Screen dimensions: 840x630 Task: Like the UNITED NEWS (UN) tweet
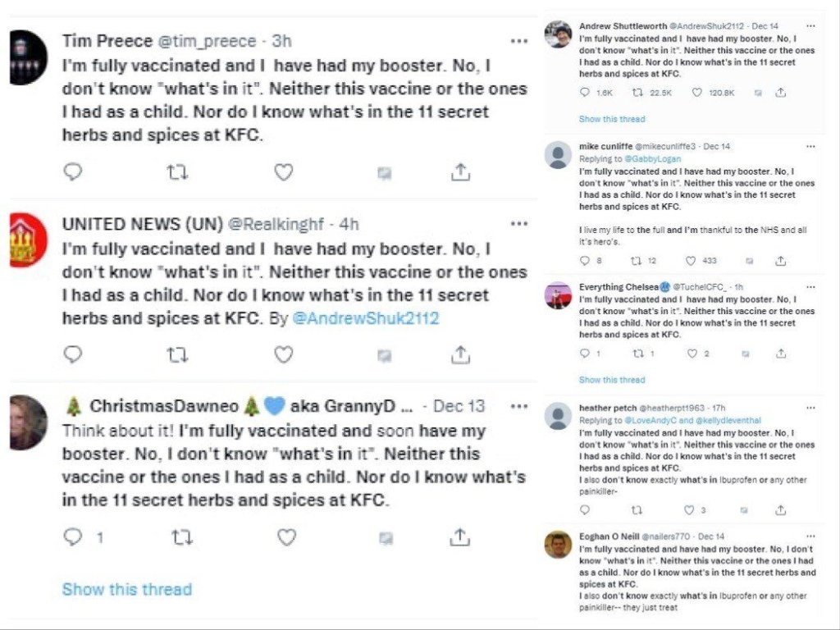284,354
